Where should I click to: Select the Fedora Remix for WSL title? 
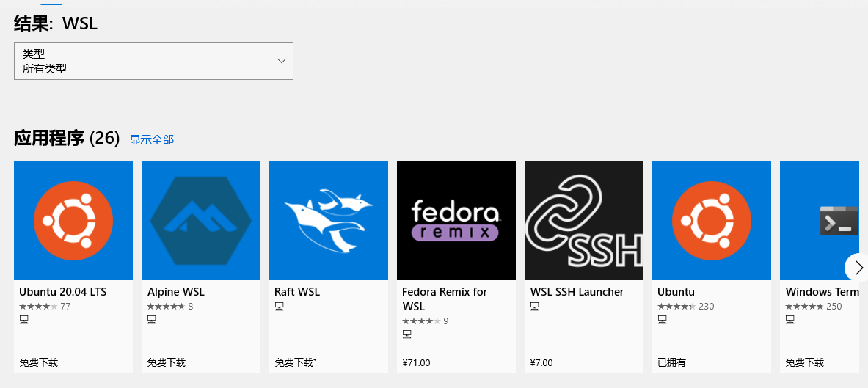click(444, 299)
